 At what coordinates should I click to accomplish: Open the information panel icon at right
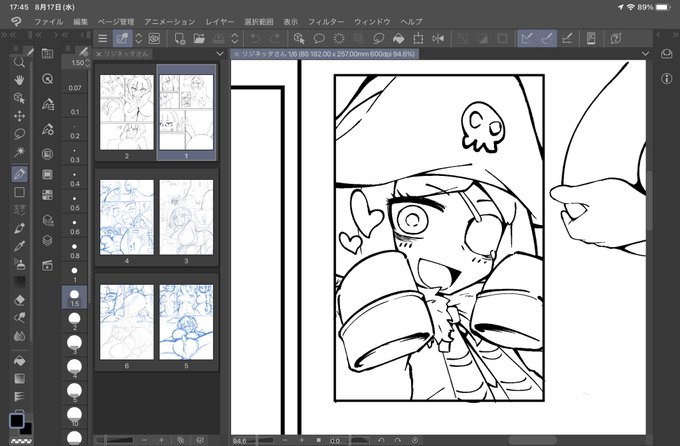[x=666, y=79]
